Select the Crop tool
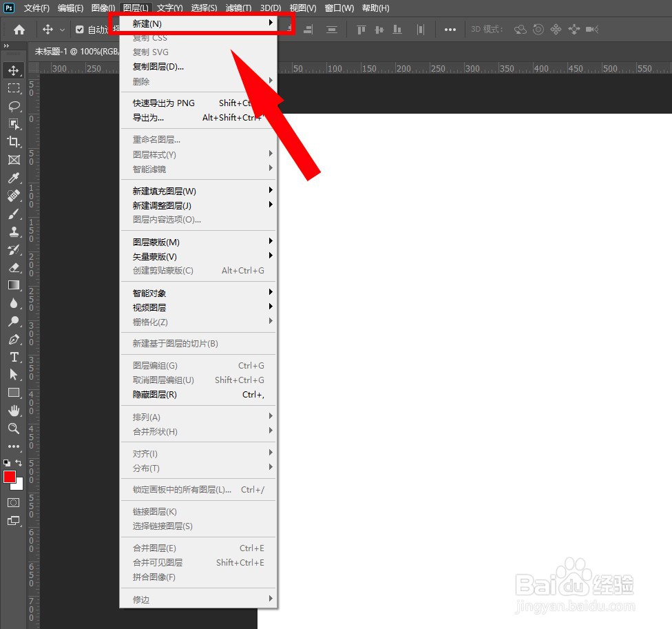672x629 pixels. [14, 142]
